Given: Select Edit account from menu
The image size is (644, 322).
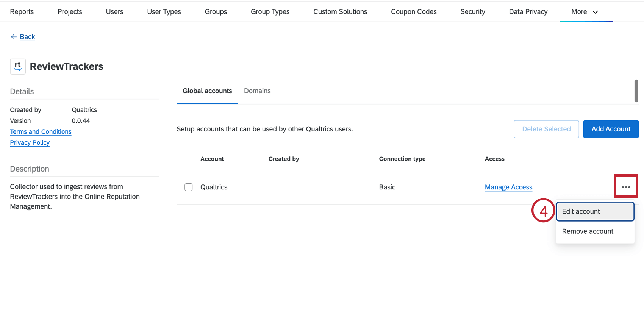Looking at the screenshot, I should pos(595,211).
